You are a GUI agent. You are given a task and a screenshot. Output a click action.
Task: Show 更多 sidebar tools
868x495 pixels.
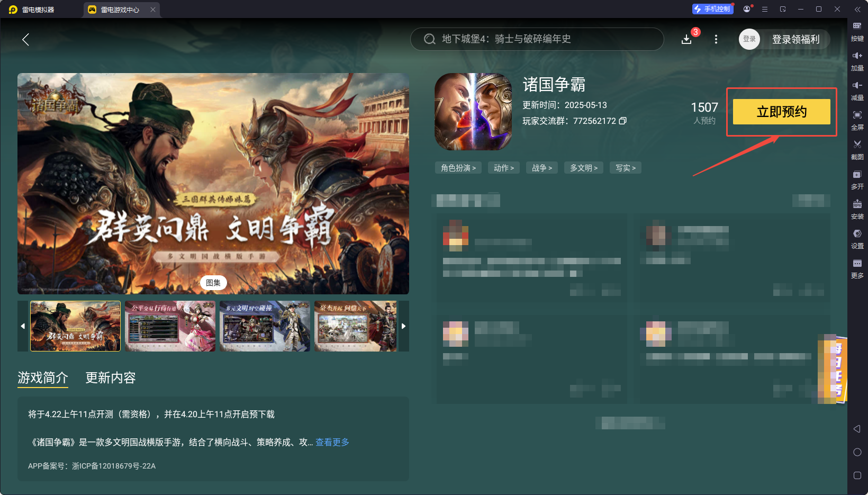pos(857,269)
